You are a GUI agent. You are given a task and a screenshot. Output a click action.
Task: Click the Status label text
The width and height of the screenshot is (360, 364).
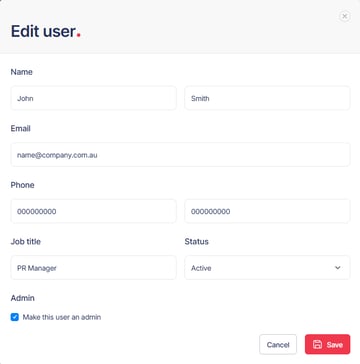point(197,242)
